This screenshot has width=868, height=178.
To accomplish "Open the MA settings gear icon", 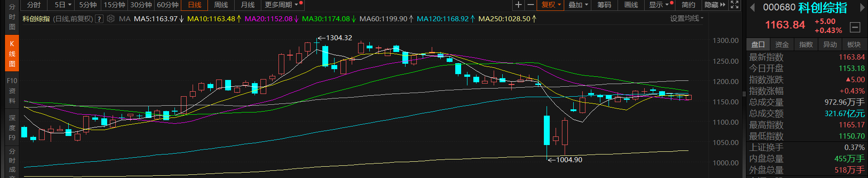I will [111, 19].
